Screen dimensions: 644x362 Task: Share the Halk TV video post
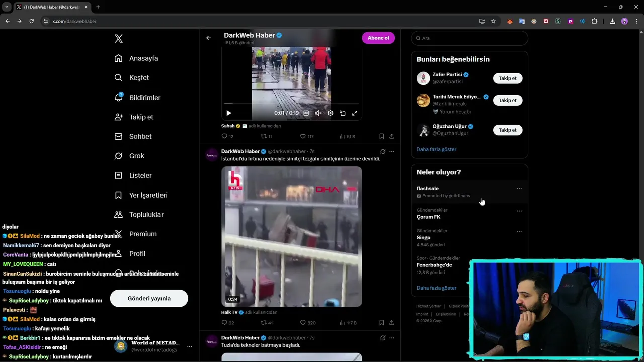392,323
